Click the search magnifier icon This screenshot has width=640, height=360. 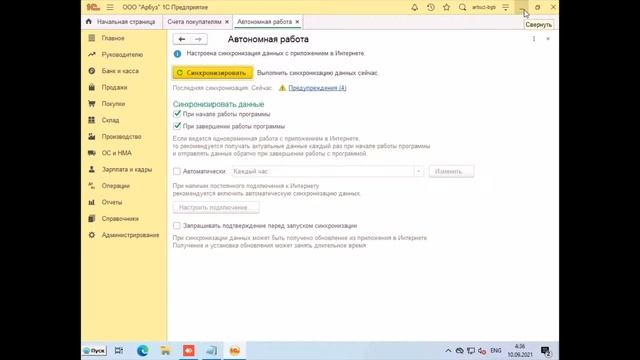point(462,7)
